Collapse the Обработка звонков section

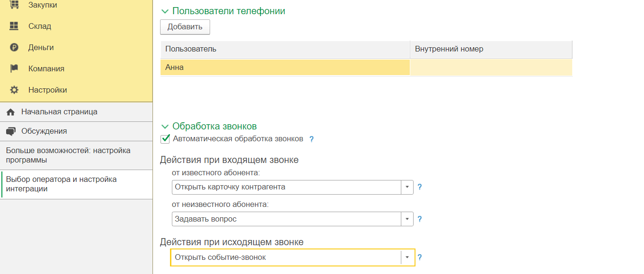pos(165,127)
